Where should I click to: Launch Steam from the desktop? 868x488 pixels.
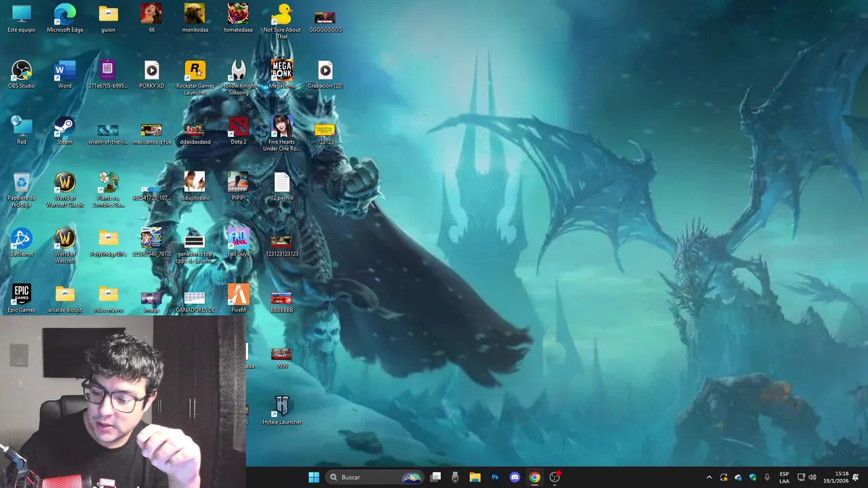(65, 130)
